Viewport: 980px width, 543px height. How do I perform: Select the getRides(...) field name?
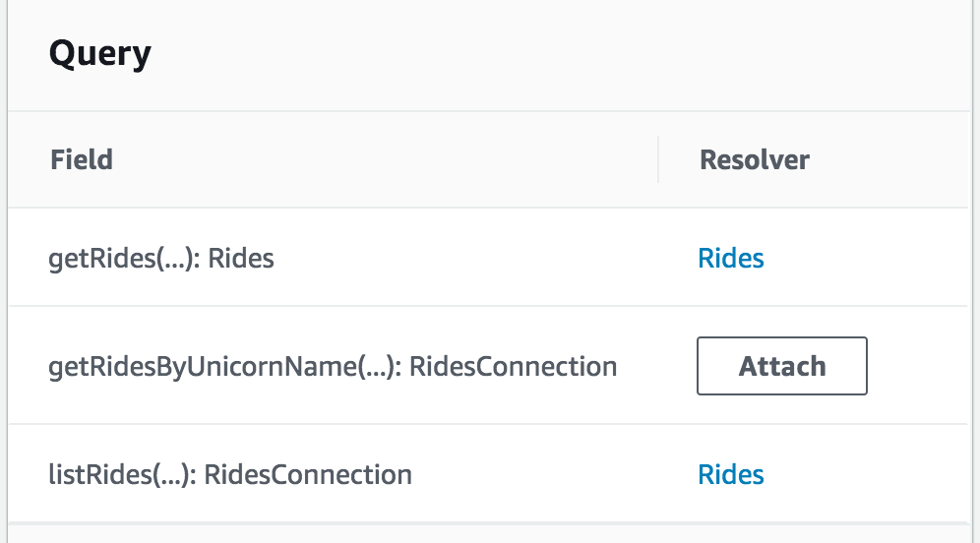124,258
